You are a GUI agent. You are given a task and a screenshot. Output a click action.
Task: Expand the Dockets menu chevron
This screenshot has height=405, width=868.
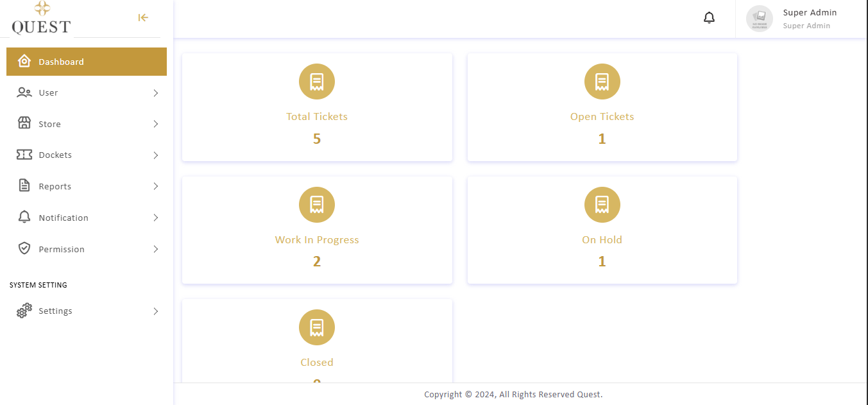(156, 155)
